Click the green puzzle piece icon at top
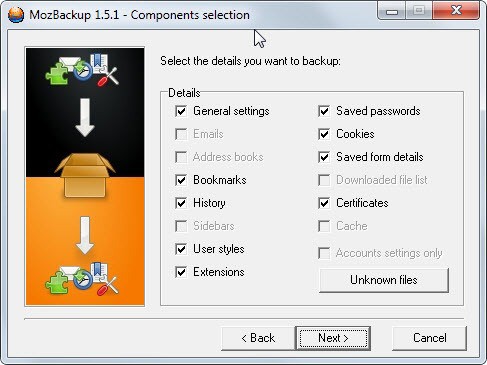This screenshot has width=487, height=365. click(x=57, y=74)
